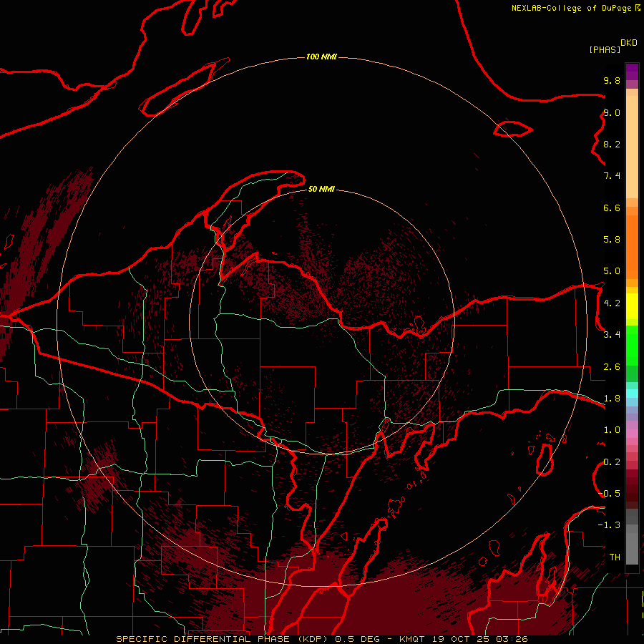Click the TH threshold label on scale
The height and width of the screenshot is (644, 644).
tap(615, 557)
